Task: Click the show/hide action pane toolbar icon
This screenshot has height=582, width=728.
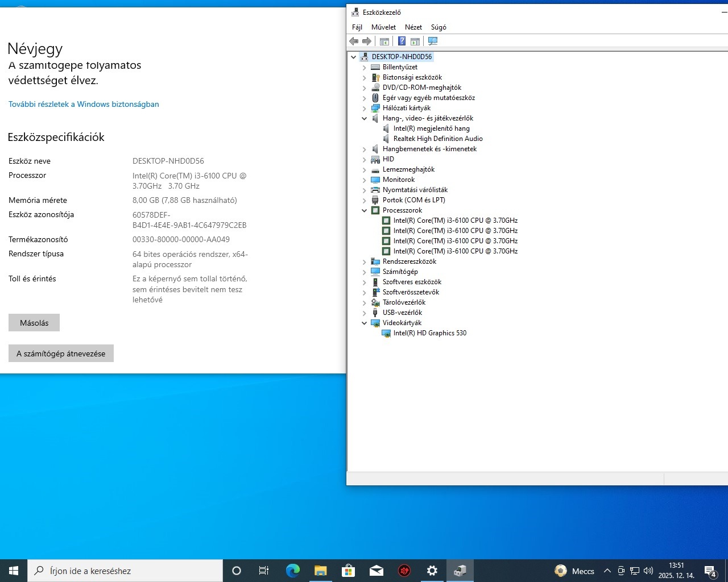Action: click(415, 41)
